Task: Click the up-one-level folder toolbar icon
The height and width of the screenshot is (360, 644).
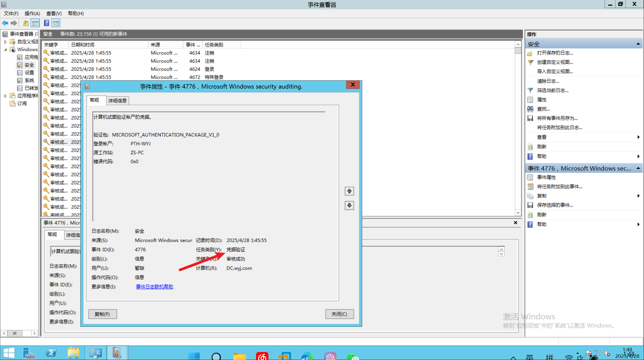Action: coord(26,23)
